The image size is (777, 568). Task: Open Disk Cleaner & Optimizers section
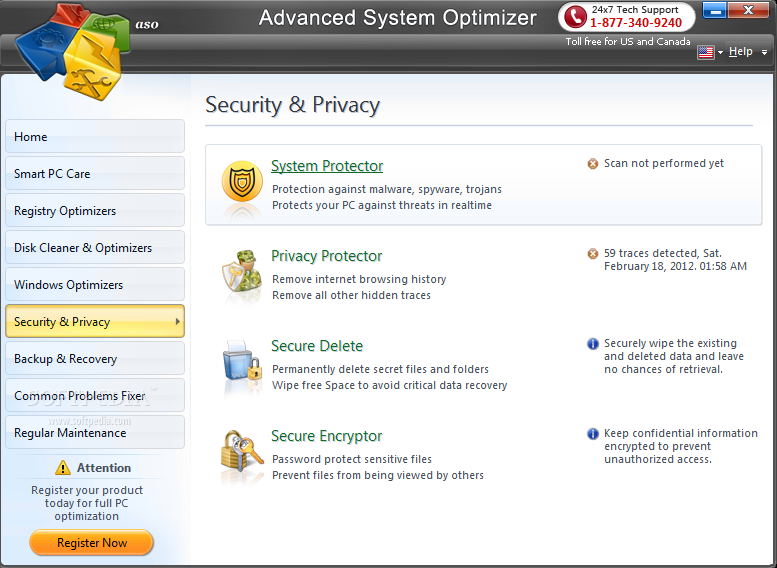pyautogui.click(x=95, y=247)
